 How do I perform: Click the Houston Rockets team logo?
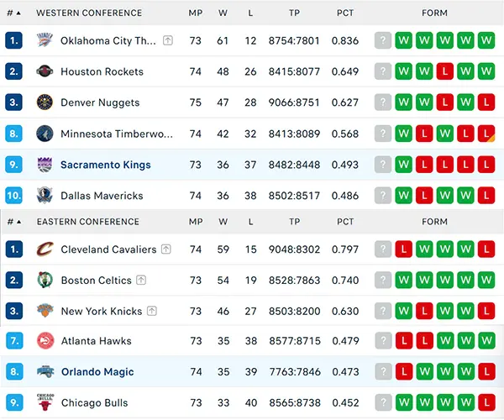(x=45, y=71)
